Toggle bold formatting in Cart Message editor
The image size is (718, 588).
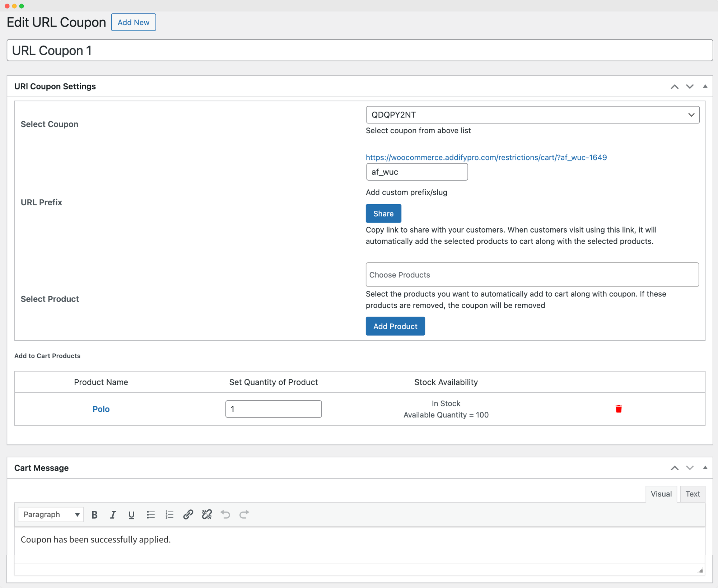[94, 515]
